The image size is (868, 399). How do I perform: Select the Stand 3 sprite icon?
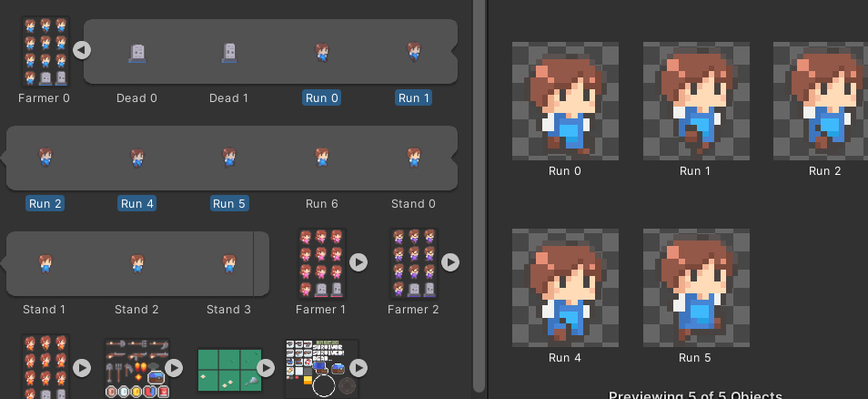[x=228, y=263]
